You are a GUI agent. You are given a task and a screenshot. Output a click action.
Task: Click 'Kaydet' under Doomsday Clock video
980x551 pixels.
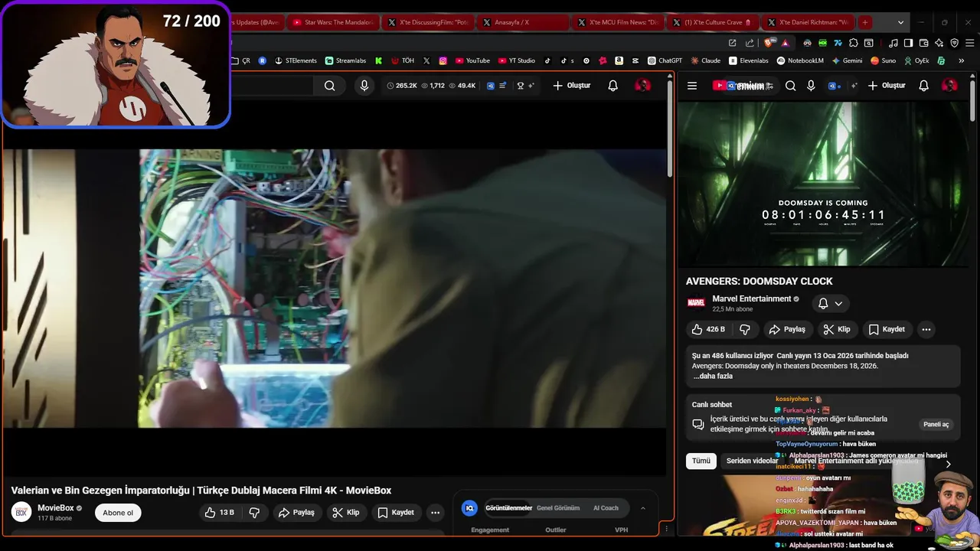click(x=886, y=329)
